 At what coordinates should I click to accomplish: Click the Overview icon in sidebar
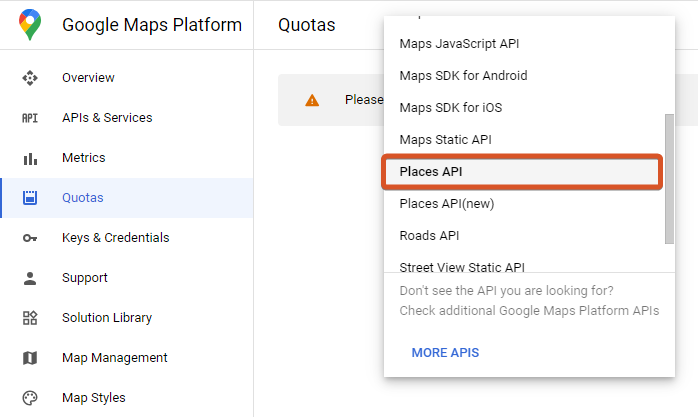[x=30, y=78]
